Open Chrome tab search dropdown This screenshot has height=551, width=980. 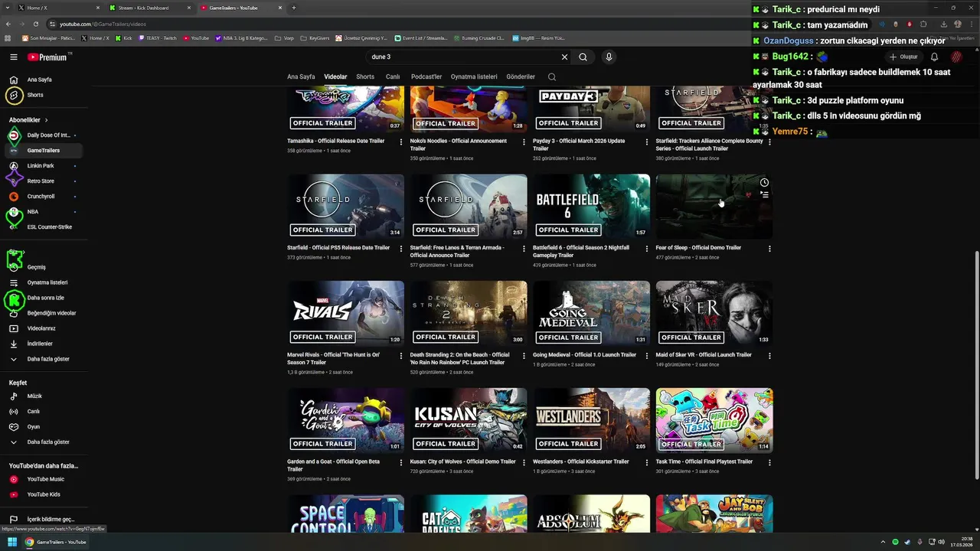[7, 8]
